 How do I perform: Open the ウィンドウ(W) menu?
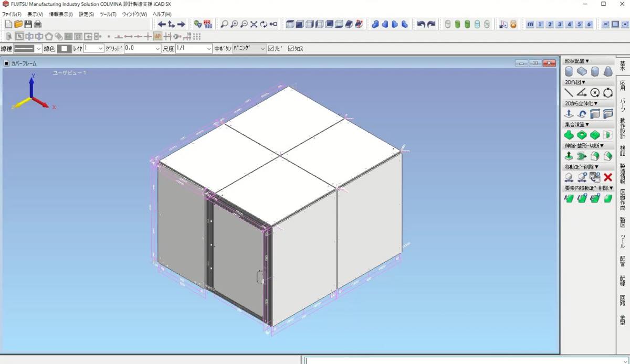[x=134, y=14]
